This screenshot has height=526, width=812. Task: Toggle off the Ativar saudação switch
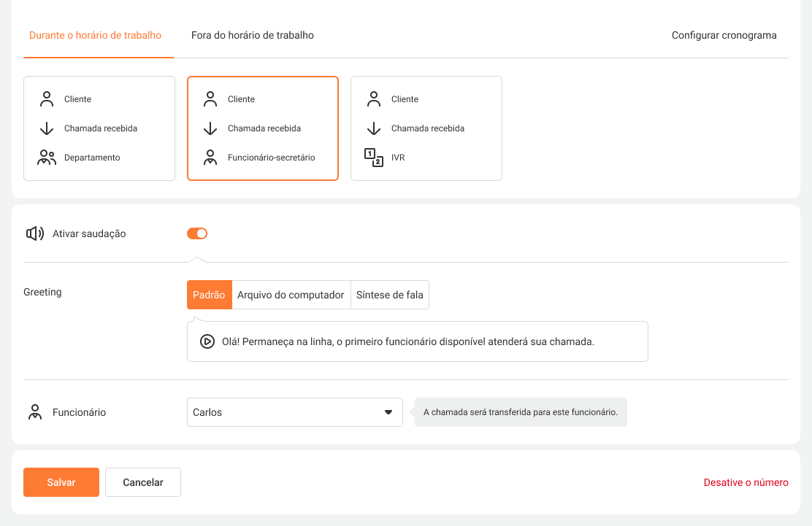coord(197,233)
